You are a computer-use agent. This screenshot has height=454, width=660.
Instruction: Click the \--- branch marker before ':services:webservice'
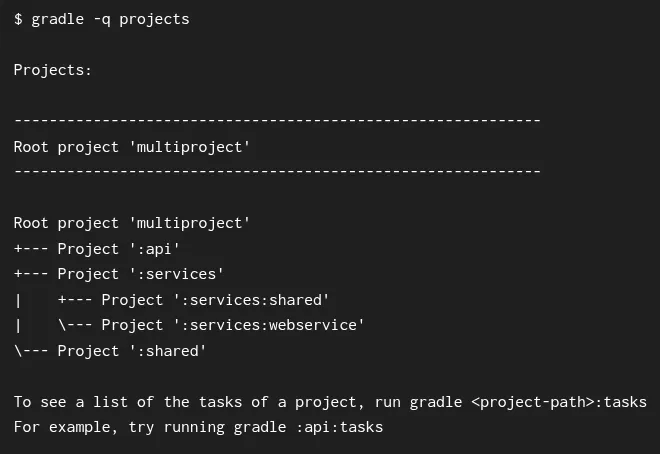click(75, 325)
